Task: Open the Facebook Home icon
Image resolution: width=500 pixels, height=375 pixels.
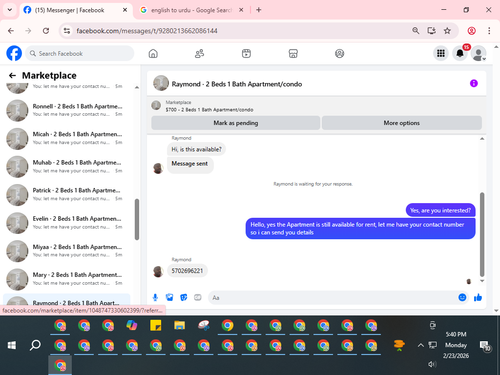Action: (x=153, y=53)
